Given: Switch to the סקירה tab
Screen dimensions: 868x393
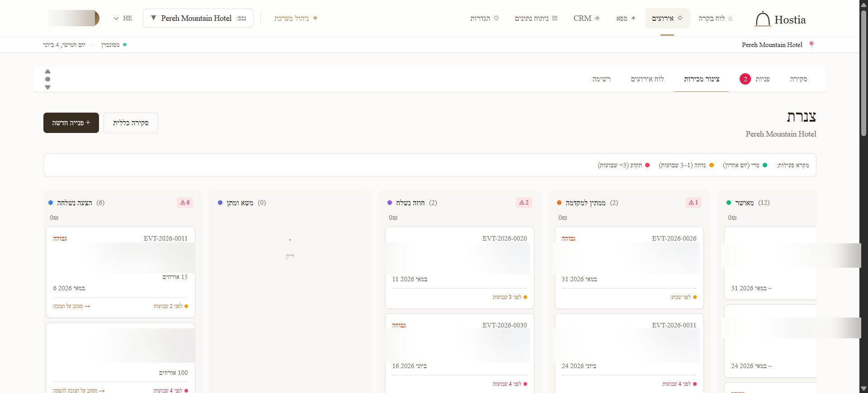Looking at the screenshot, I should (798, 79).
